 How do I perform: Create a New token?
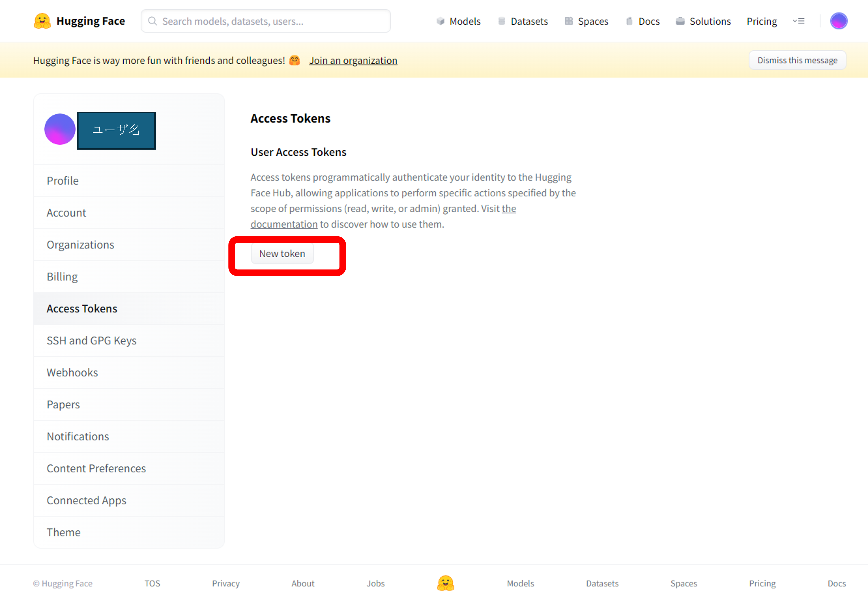coord(282,253)
